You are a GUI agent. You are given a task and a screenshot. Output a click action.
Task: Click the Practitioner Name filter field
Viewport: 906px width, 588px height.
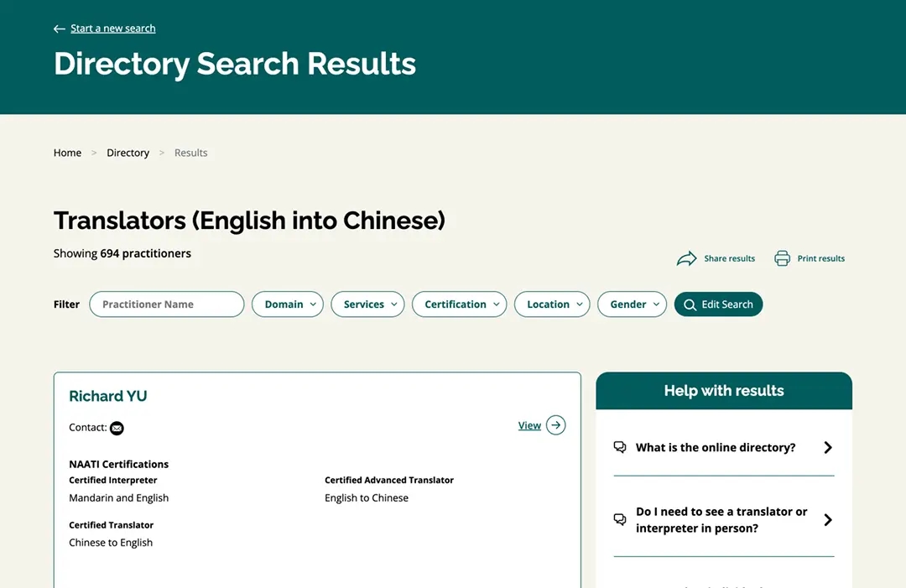coord(166,304)
